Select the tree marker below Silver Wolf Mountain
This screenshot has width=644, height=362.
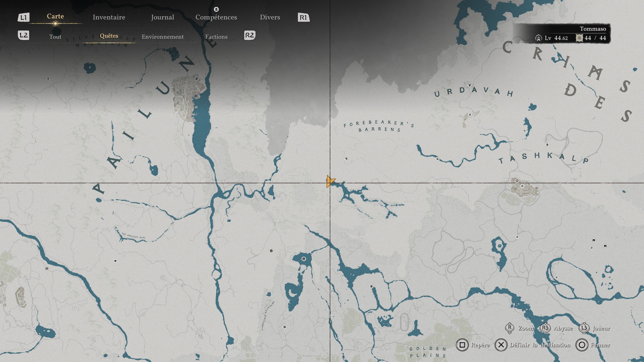point(48,79)
